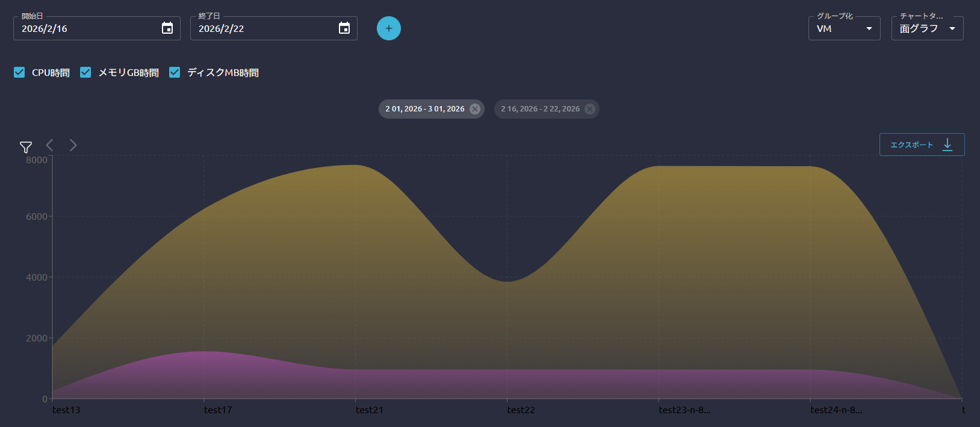Uncheck the CPU時間 checkbox
Screen dimensions: 980x427
tap(19, 73)
